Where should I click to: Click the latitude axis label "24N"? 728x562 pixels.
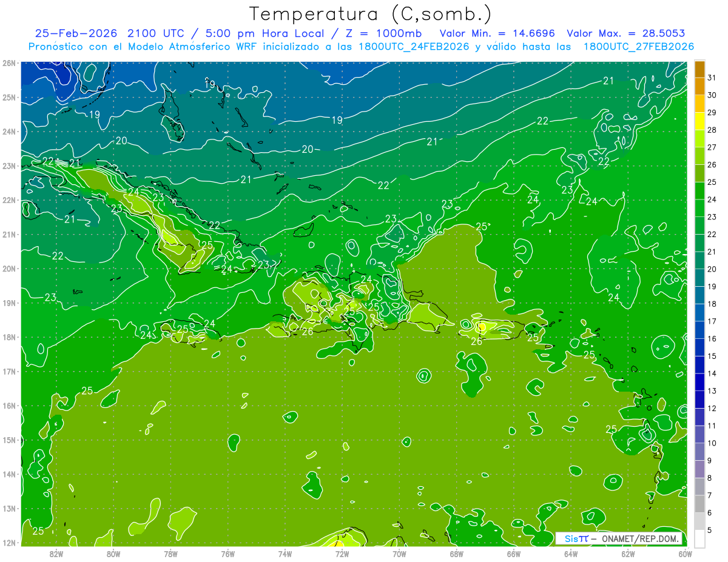pyautogui.click(x=8, y=132)
